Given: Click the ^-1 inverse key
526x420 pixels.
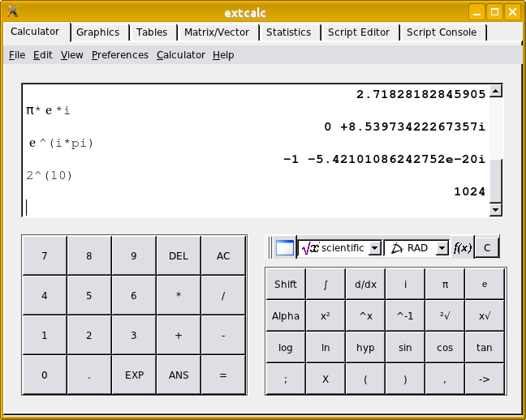Looking at the screenshot, I should tap(405, 315).
